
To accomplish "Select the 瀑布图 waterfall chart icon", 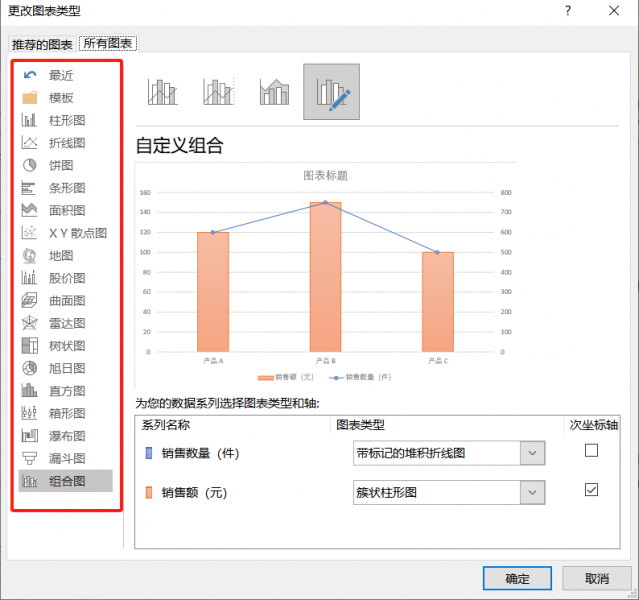I will (x=29, y=436).
